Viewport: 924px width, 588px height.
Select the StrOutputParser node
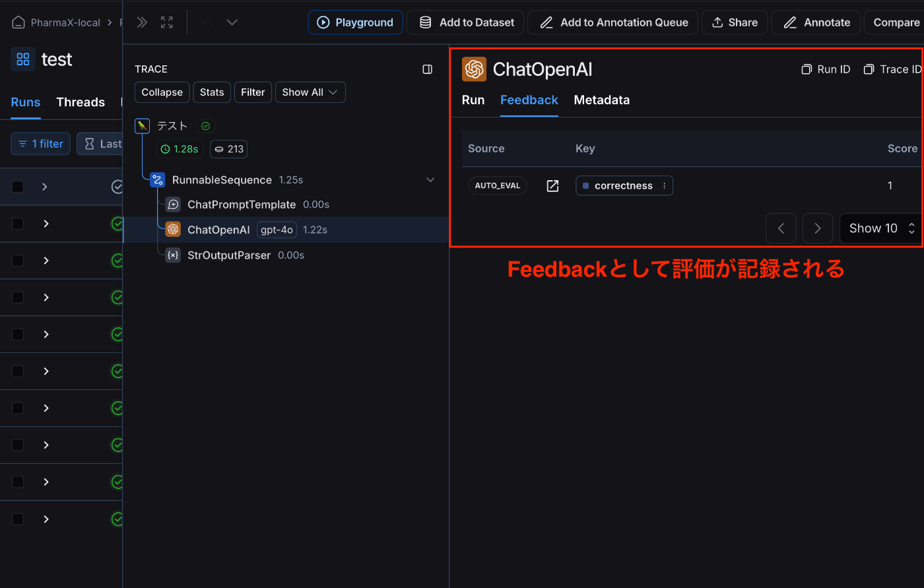[x=229, y=255]
